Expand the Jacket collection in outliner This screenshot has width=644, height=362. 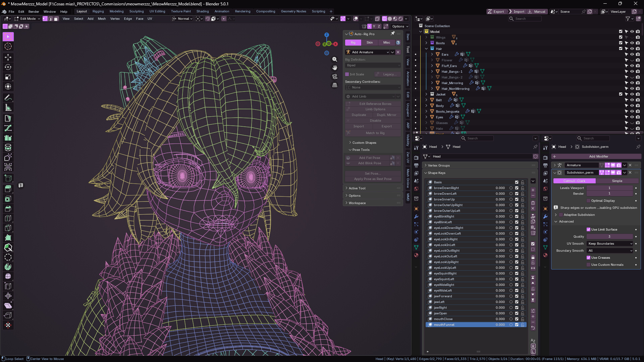coord(426,95)
